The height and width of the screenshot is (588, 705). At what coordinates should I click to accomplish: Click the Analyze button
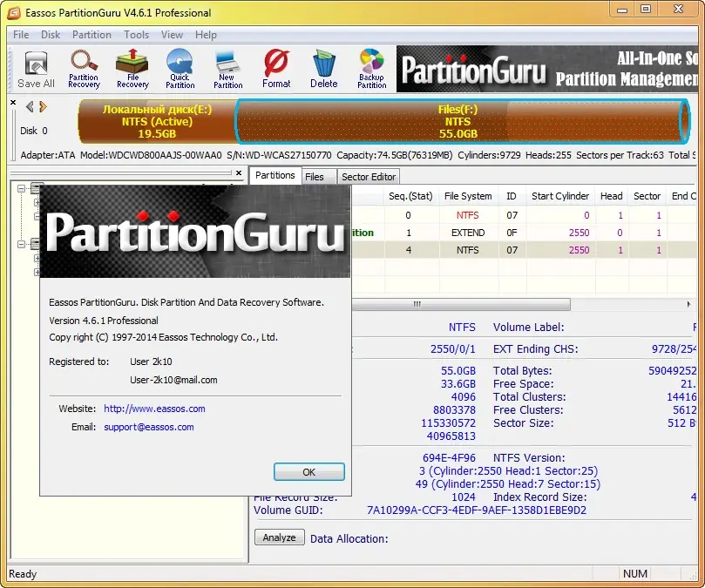click(x=279, y=537)
